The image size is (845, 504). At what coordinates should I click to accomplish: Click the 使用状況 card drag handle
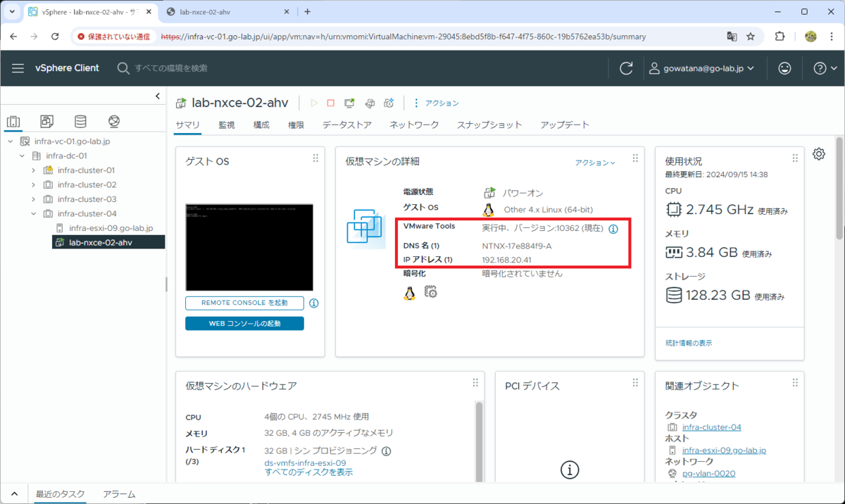(795, 158)
